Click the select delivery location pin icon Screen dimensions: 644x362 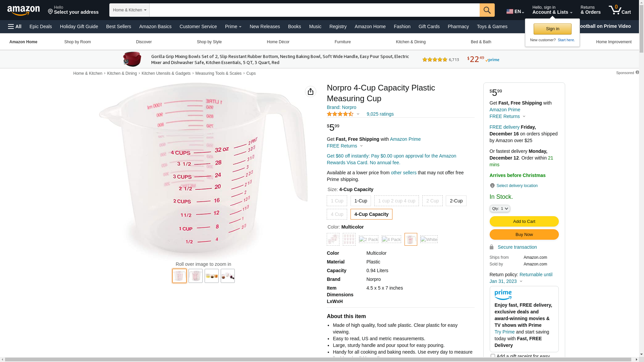pos(492,186)
